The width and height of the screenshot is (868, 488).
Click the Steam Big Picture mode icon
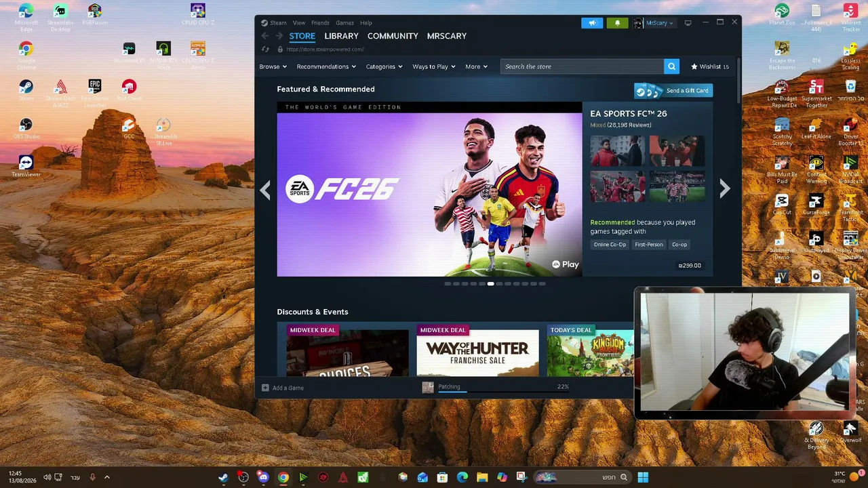pos(688,23)
